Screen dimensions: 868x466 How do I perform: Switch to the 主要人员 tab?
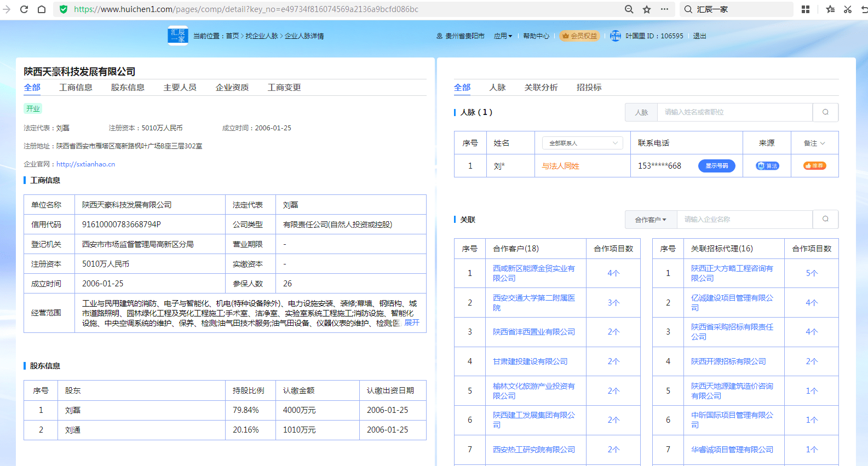coord(180,88)
